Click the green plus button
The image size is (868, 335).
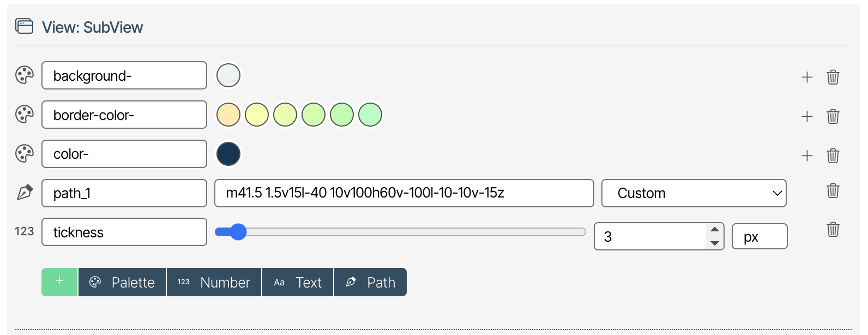click(x=59, y=282)
